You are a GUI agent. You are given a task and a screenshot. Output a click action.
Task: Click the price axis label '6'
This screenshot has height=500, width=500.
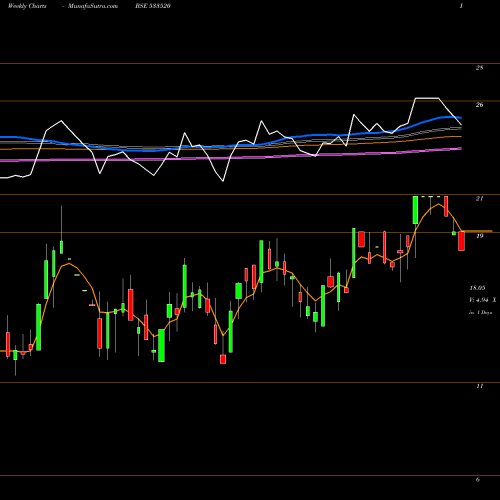pos(478,479)
